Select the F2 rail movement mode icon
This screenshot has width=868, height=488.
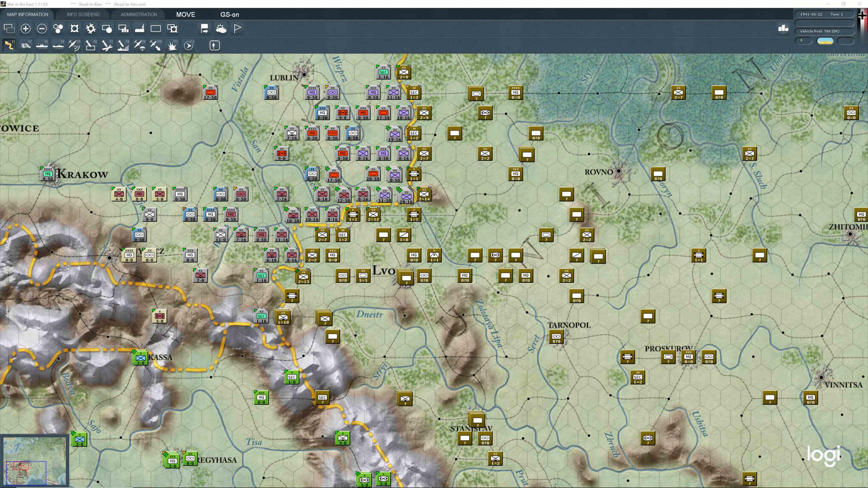coord(26,45)
